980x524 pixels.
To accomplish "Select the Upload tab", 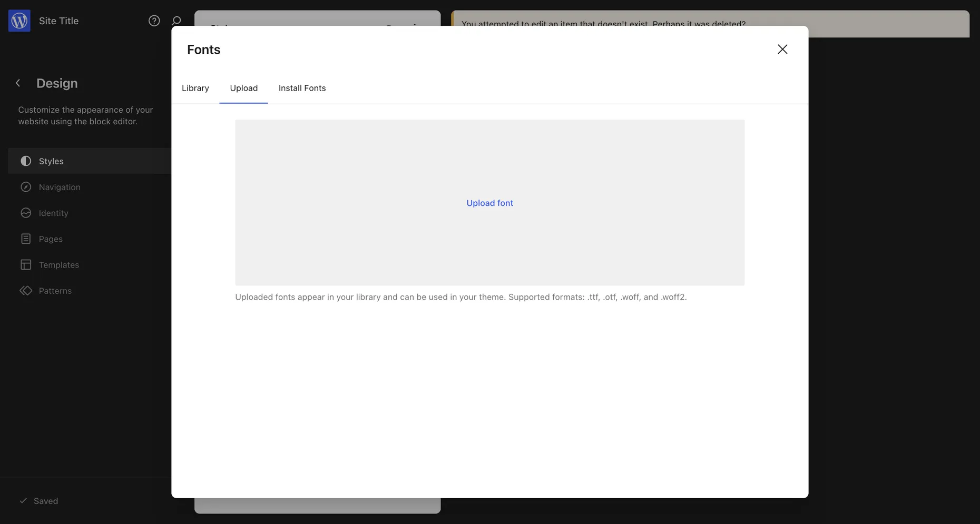I will click(243, 88).
